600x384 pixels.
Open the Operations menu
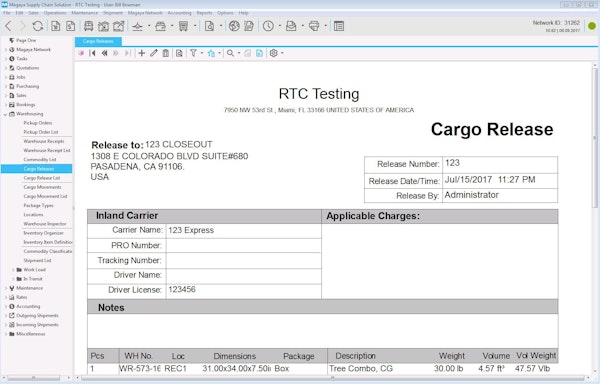point(55,13)
